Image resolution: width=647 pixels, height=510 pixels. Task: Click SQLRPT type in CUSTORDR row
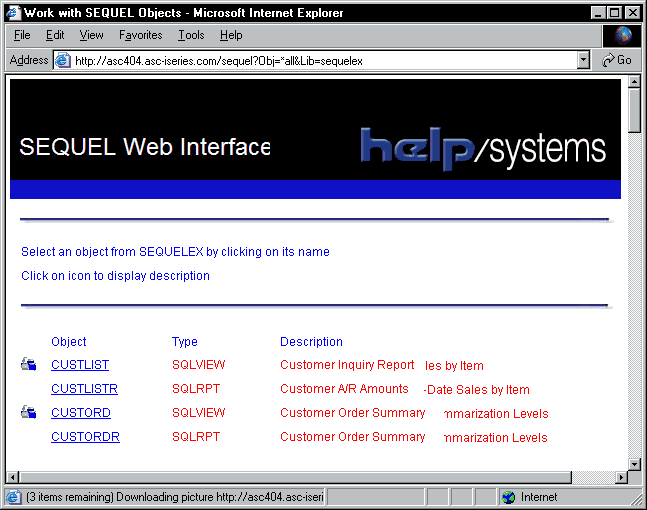coord(196,437)
